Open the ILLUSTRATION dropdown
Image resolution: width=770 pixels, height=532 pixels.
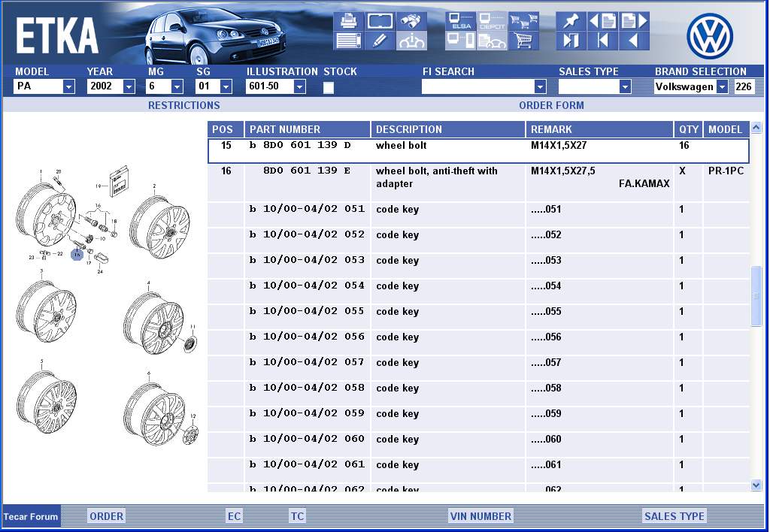point(299,87)
